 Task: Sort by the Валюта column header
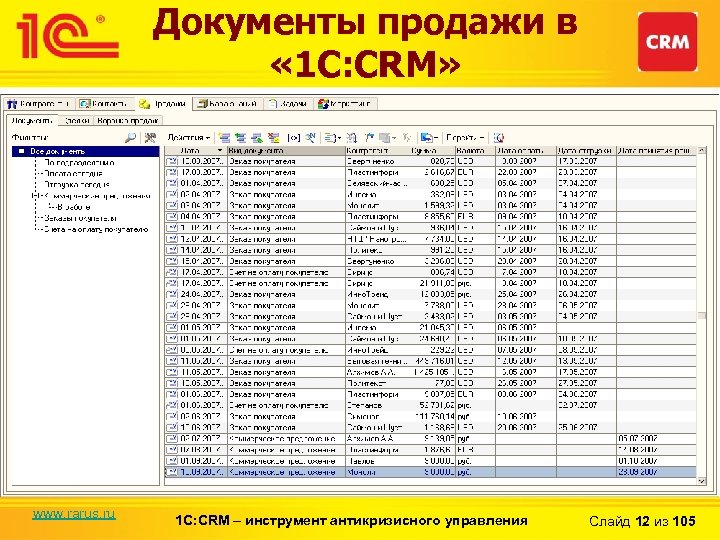[x=475, y=151]
